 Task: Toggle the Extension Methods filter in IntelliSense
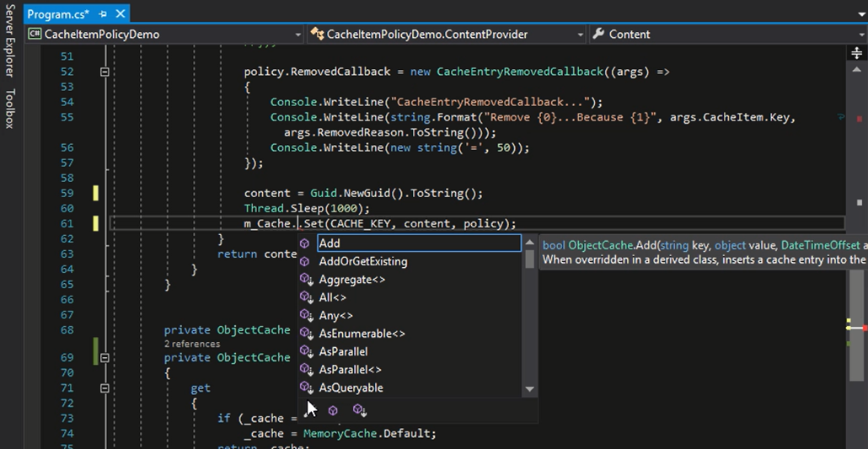360,410
